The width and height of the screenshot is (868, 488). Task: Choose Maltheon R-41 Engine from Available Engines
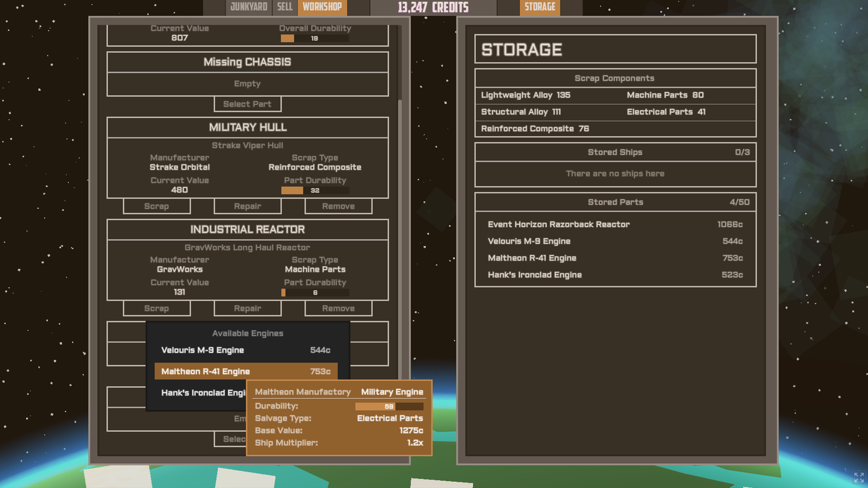click(x=246, y=371)
